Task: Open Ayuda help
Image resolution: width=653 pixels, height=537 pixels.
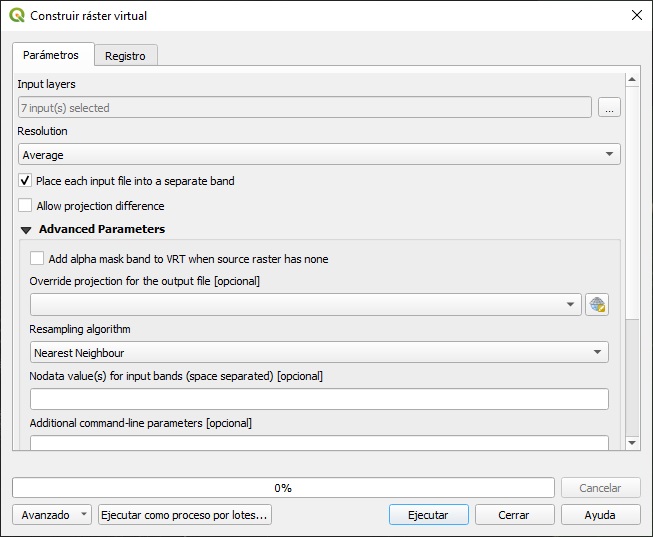Action: [600, 515]
